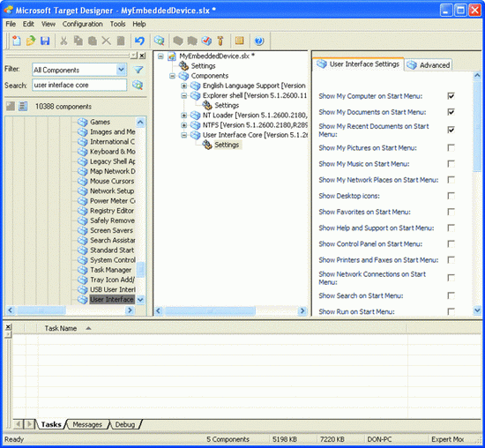
Task: Select Task Manager in the component list
Action: tap(110, 270)
